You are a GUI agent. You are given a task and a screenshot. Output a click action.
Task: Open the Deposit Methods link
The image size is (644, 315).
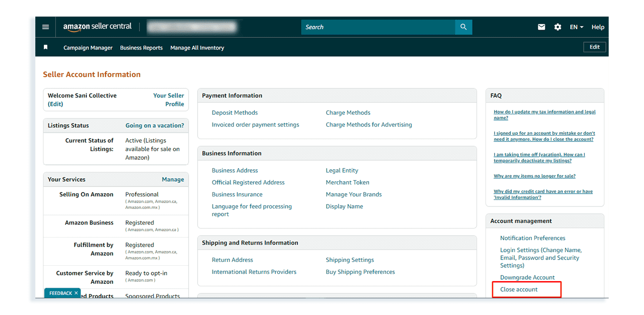click(x=235, y=113)
